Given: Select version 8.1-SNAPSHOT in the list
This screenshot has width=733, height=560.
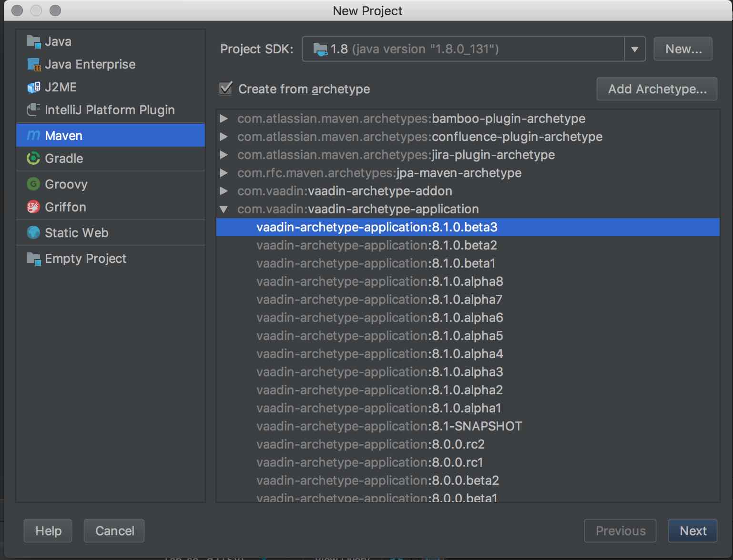Looking at the screenshot, I should pyautogui.click(x=389, y=426).
